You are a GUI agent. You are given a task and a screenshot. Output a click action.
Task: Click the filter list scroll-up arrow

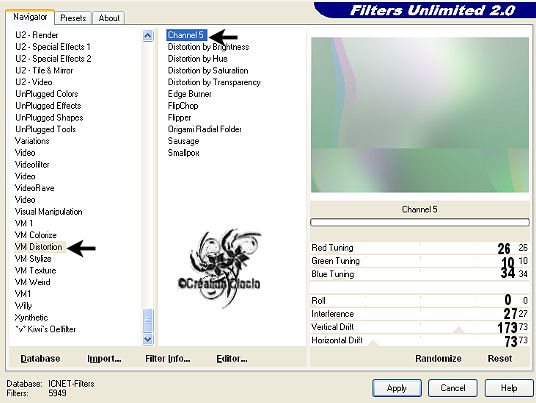148,36
